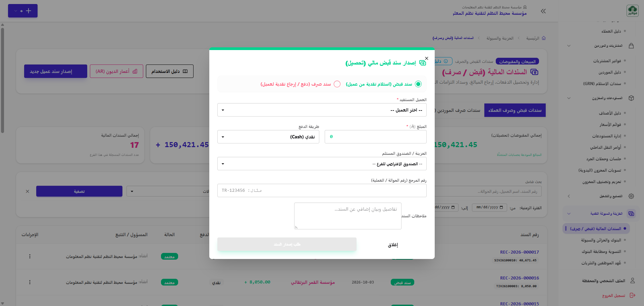
Task: Click the purple plus add button
Action: pos(23,11)
